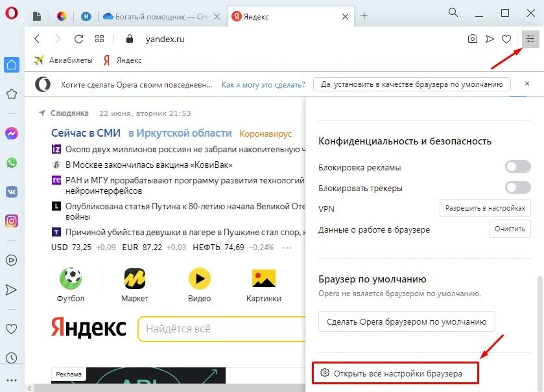The image size is (544, 392).
Task: Open My Flow arrow in the sidebar
Action: click(12, 290)
